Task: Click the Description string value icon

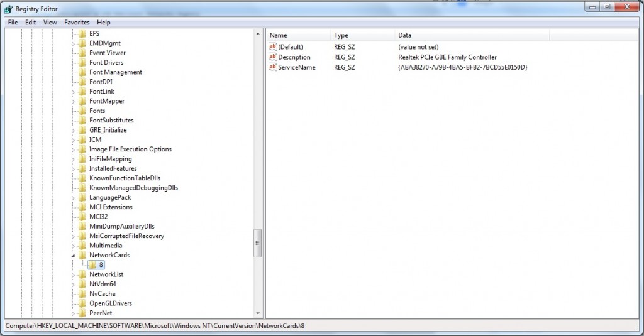Action: (273, 57)
